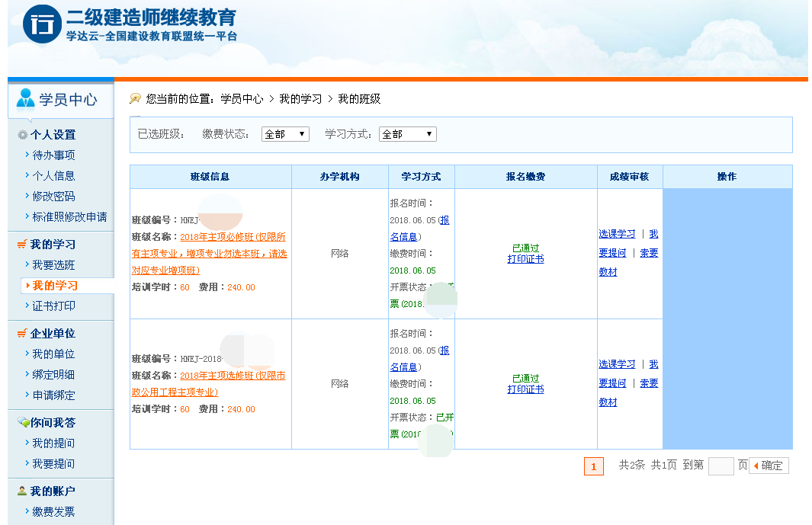The height and width of the screenshot is (525, 812).
Task: Click the gear icon beside 个人设置
Action: [x=23, y=135]
